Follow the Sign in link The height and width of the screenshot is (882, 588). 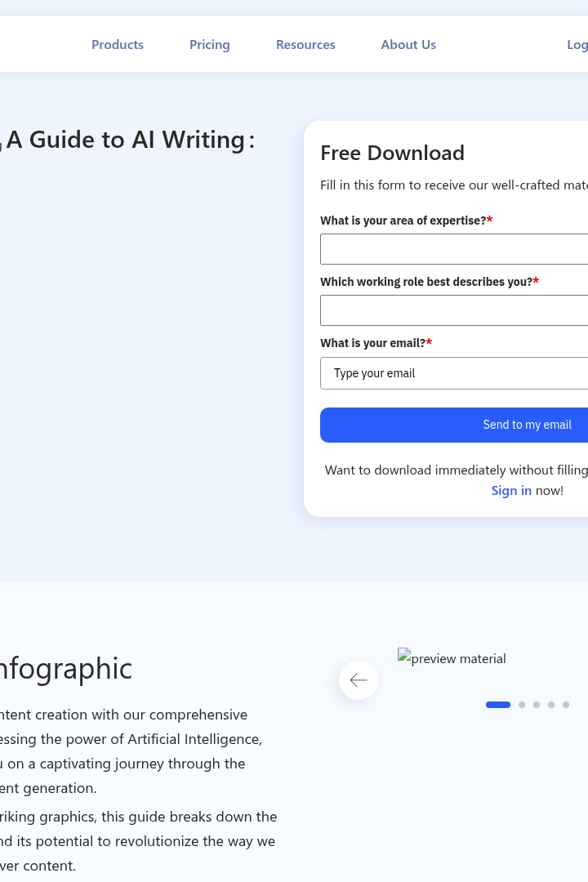[511, 491]
